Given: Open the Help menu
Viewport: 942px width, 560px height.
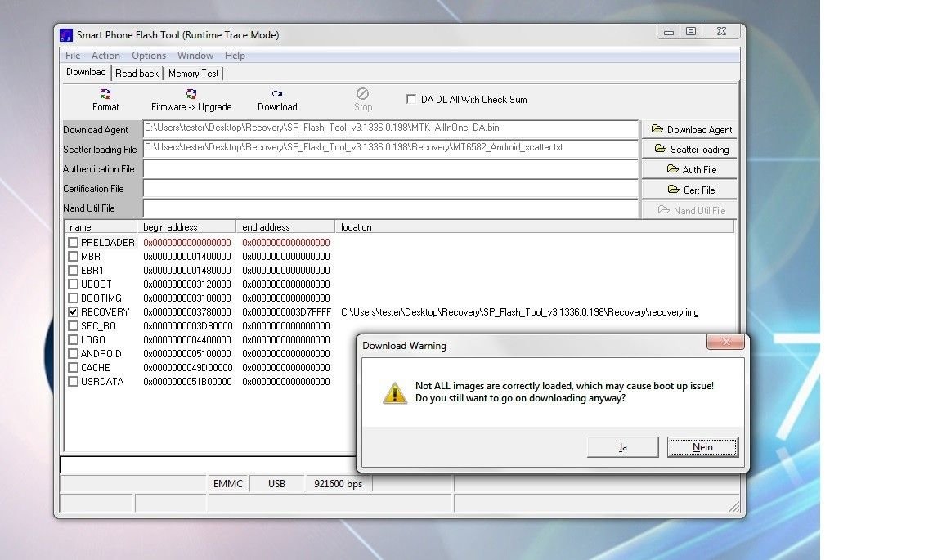Looking at the screenshot, I should (235, 56).
